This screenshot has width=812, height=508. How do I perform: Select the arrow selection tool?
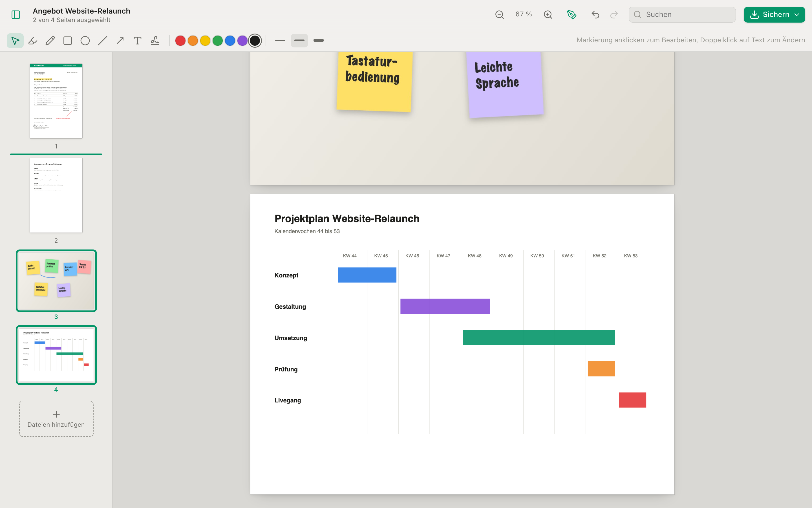click(x=15, y=41)
